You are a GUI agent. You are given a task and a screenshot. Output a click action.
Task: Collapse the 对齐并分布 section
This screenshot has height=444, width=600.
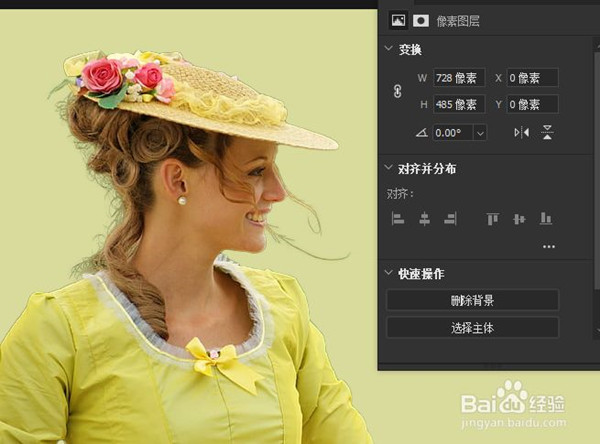pyautogui.click(x=389, y=169)
